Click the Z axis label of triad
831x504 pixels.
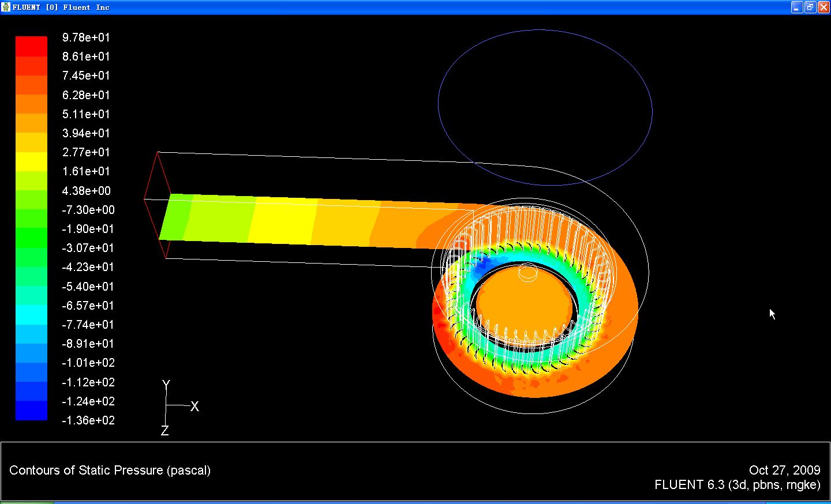(165, 431)
